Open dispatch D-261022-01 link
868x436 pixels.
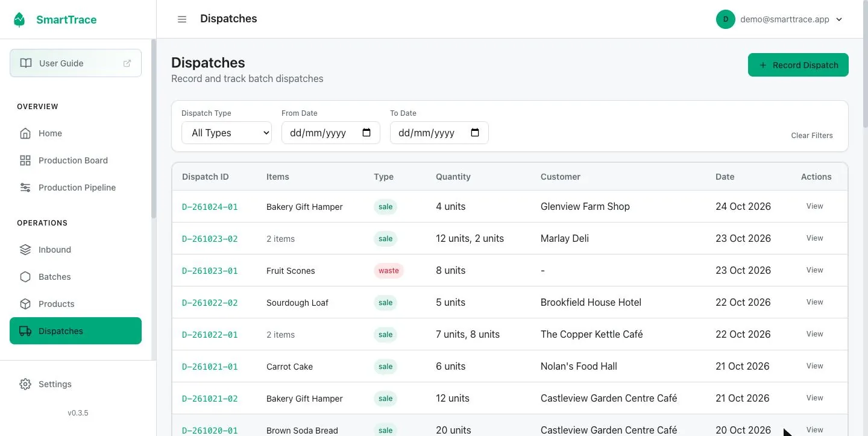tap(210, 335)
